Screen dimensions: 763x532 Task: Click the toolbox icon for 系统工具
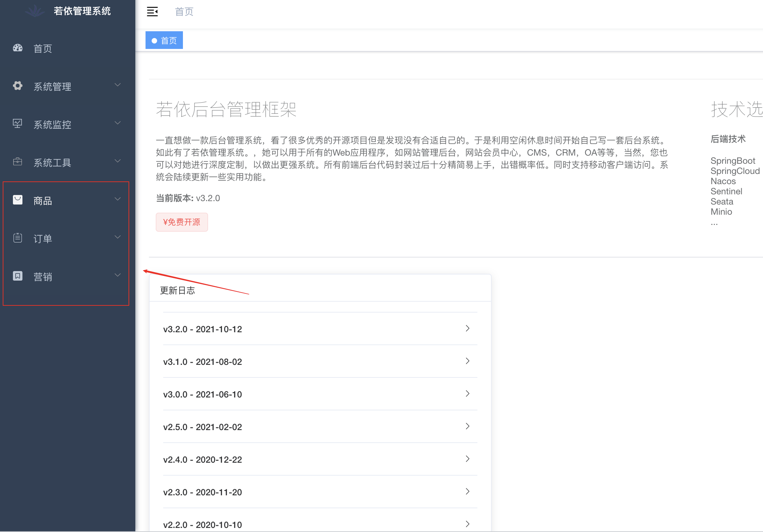[18, 162]
